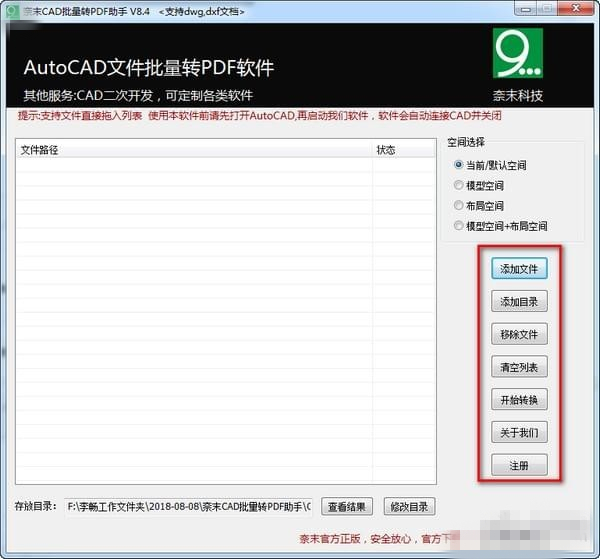Change output folder with 修改目录
600x559 pixels.
(x=409, y=507)
